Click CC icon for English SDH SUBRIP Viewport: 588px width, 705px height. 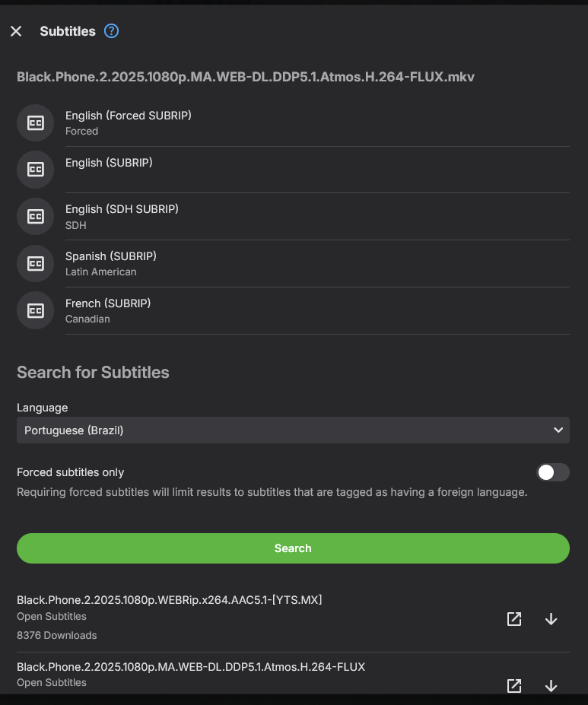(x=36, y=217)
